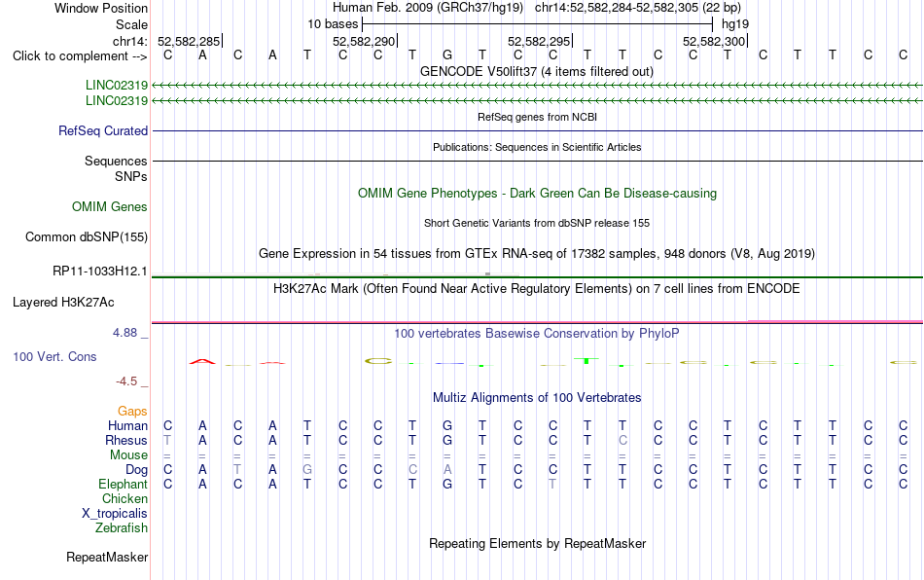924x580 pixels.
Task: Click the Window Position label
Action: point(101,8)
